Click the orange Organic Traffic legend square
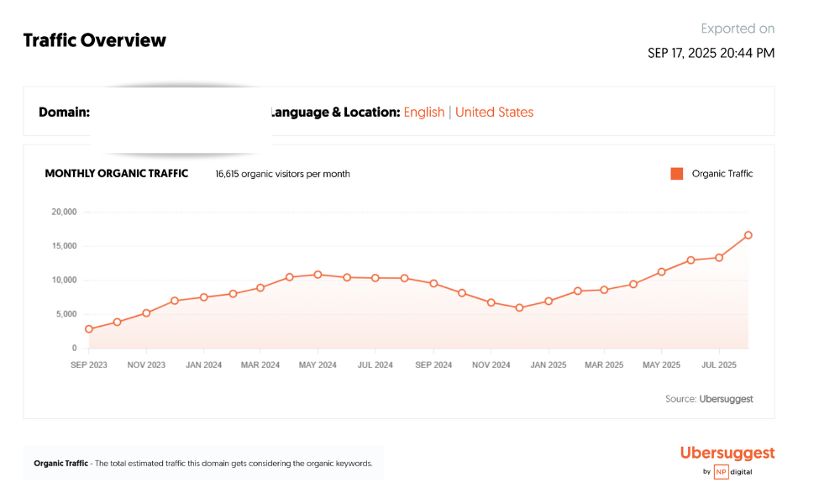This screenshot has width=840, height=504. (x=676, y=174)
